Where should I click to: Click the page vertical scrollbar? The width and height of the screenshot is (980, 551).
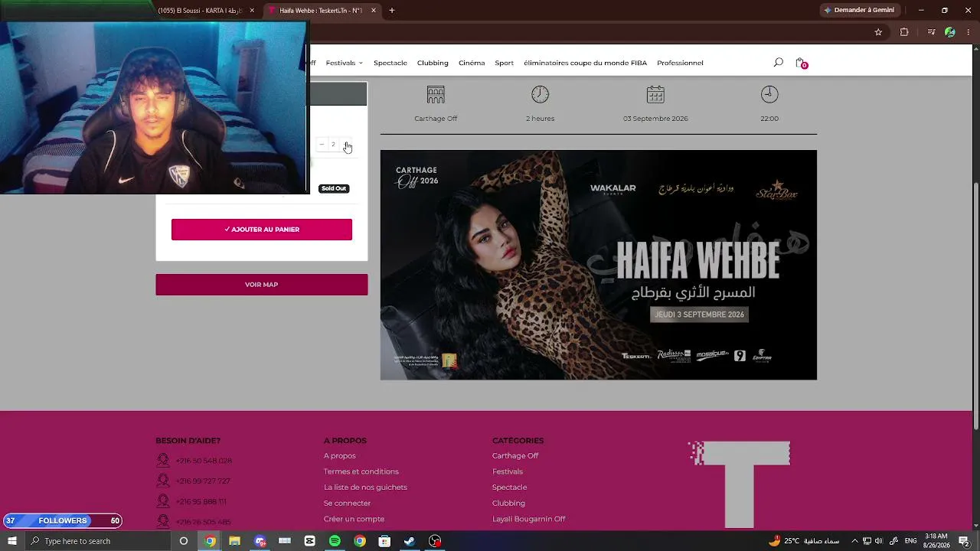(x=976, y=306)
